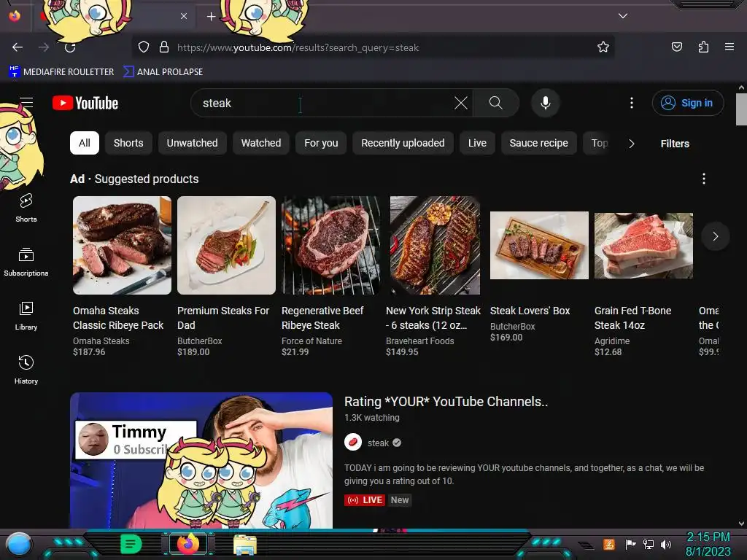The height and width of the screenshot is (560, 747).
Task: Open a new browser tab with plus
Action: click(x=211, y=17)
